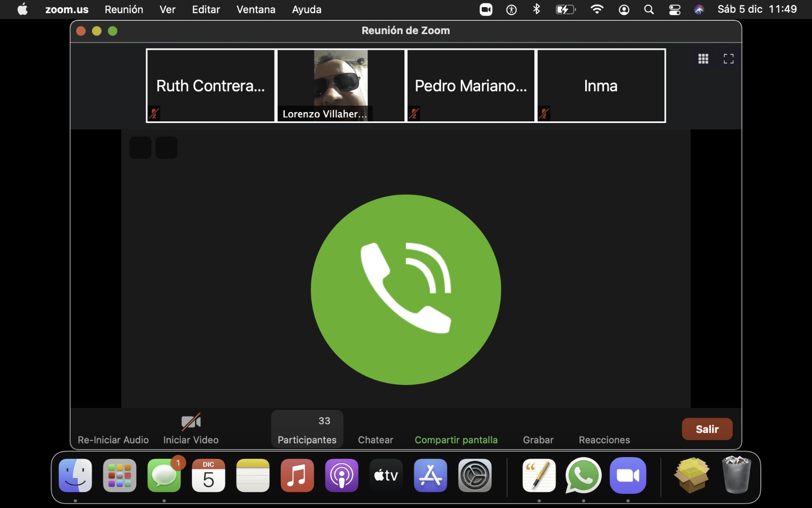Screen dimensions: 812x508
Task: Open Launchpad from the dock
Action: click(x=120, y=475)
